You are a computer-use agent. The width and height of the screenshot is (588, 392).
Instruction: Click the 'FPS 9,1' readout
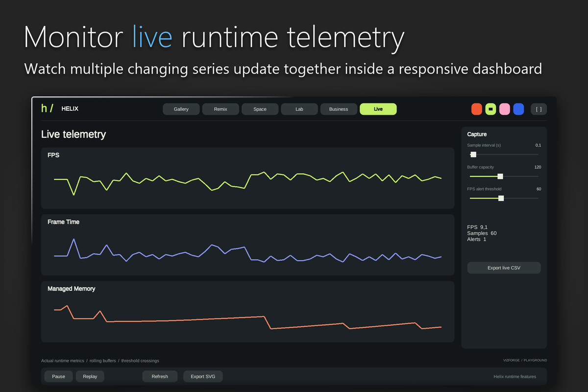(478, 227)
